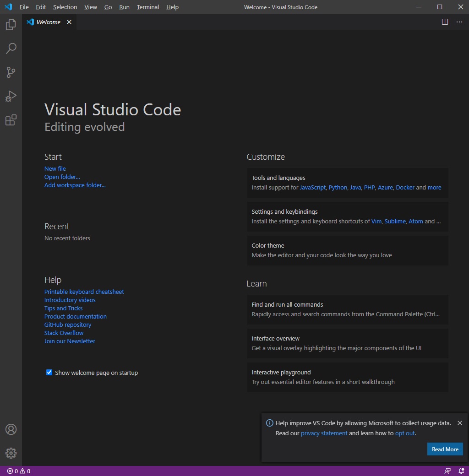This screenshot has width=469, height=476.
Task: Open the Terminal menu
Action: pyautogui.click(x=147, y=7)
